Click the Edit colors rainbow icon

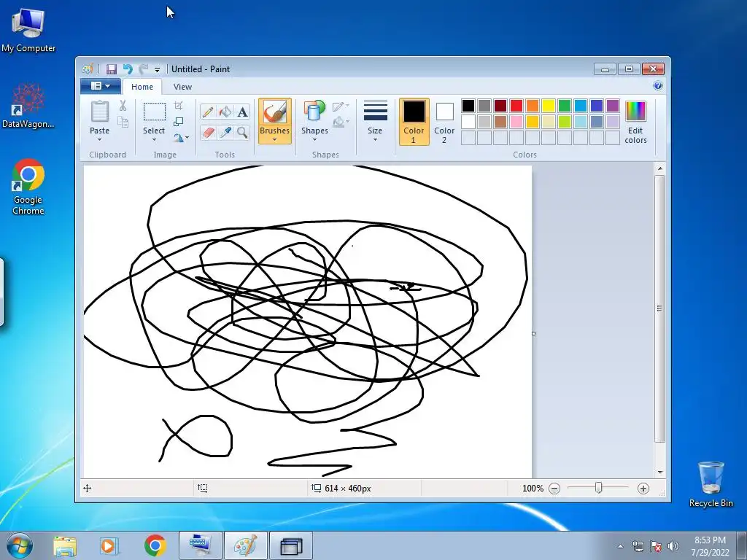[x=635, y=112]
